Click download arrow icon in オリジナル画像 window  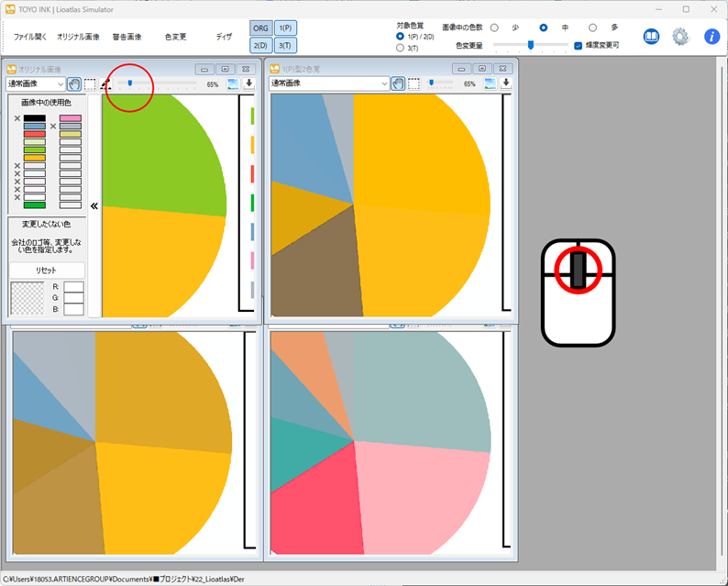coord(248,83)
